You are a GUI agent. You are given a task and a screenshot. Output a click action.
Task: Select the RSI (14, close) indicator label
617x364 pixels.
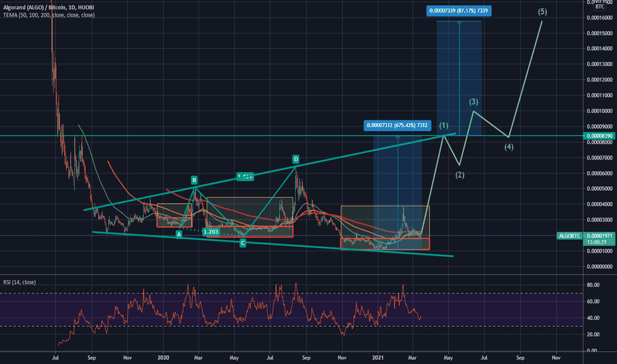[19, 282]
